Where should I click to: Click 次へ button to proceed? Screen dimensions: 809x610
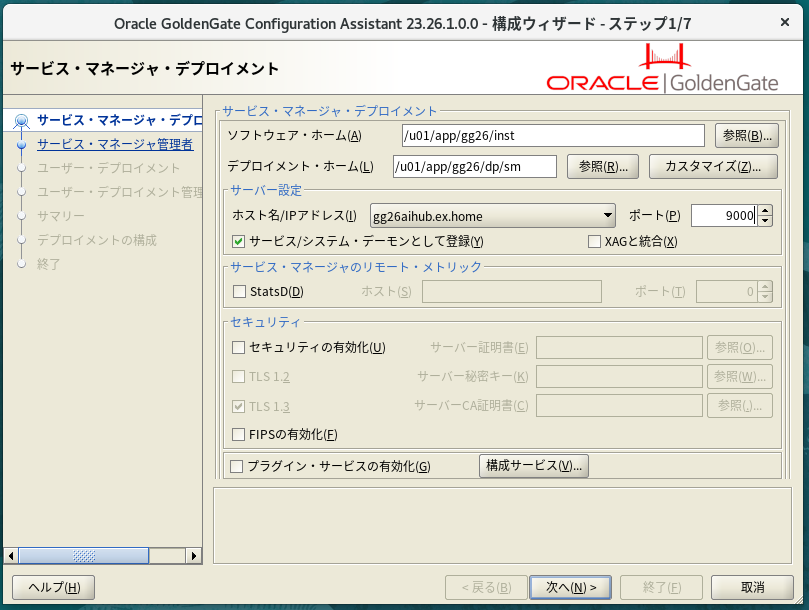click(x=564, y=587)
